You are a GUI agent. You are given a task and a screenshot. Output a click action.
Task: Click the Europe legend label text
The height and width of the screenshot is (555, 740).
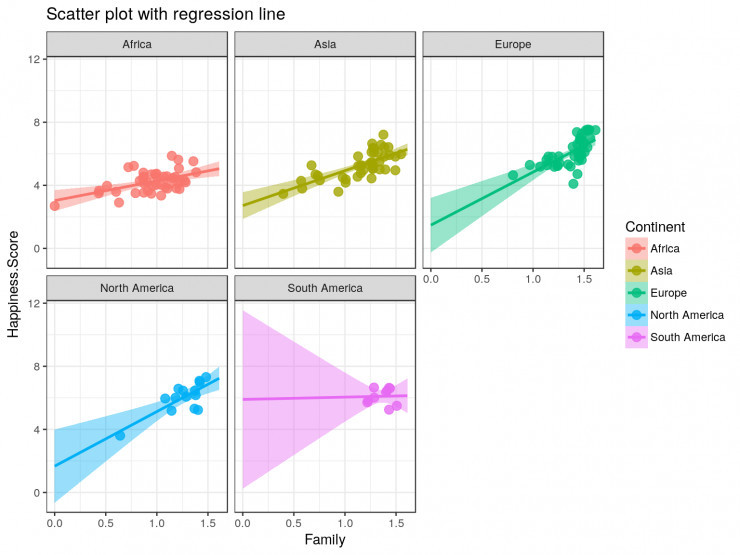coord(665,293)
